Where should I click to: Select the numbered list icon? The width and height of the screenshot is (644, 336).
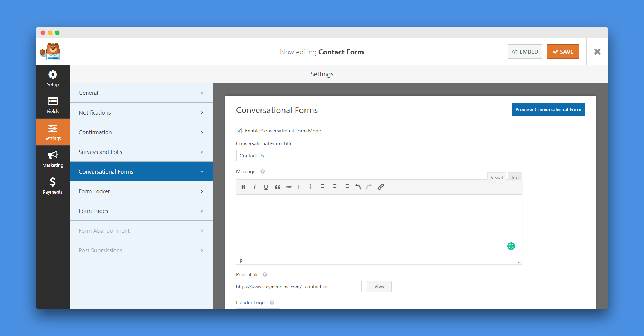(x=312, y=186)
